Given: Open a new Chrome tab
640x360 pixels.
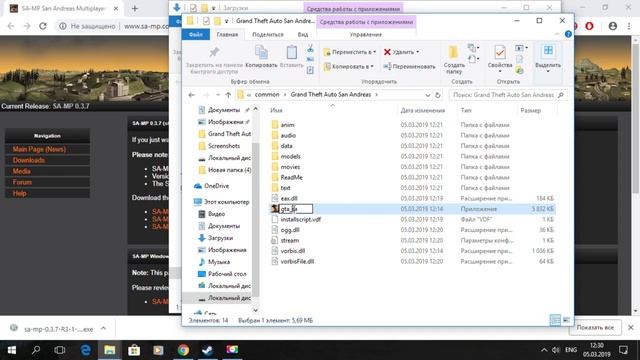Looking at the screenshot, I should (135, 8).
